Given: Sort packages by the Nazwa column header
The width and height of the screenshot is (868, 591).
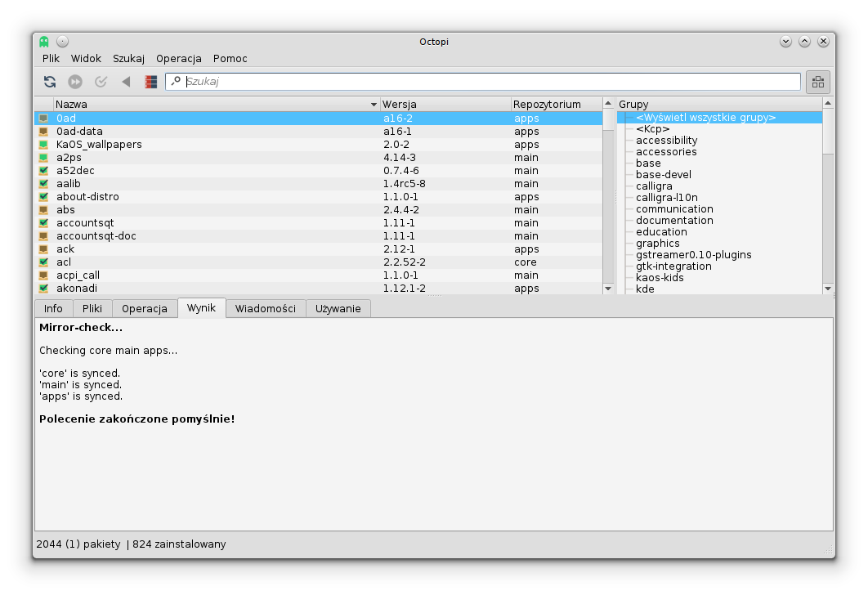Looking at the screenshot, I should click(217, 104).
